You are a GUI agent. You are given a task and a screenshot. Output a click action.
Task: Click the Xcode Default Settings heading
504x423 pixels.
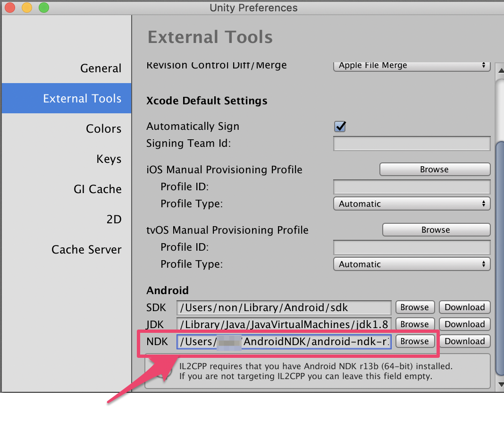click(207, 101)
